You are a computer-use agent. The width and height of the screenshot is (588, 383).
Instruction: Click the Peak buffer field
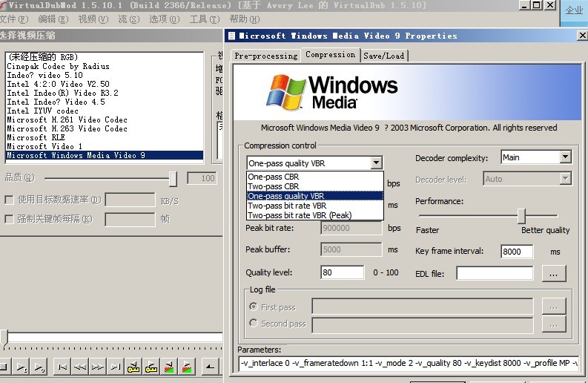(351, 249)
